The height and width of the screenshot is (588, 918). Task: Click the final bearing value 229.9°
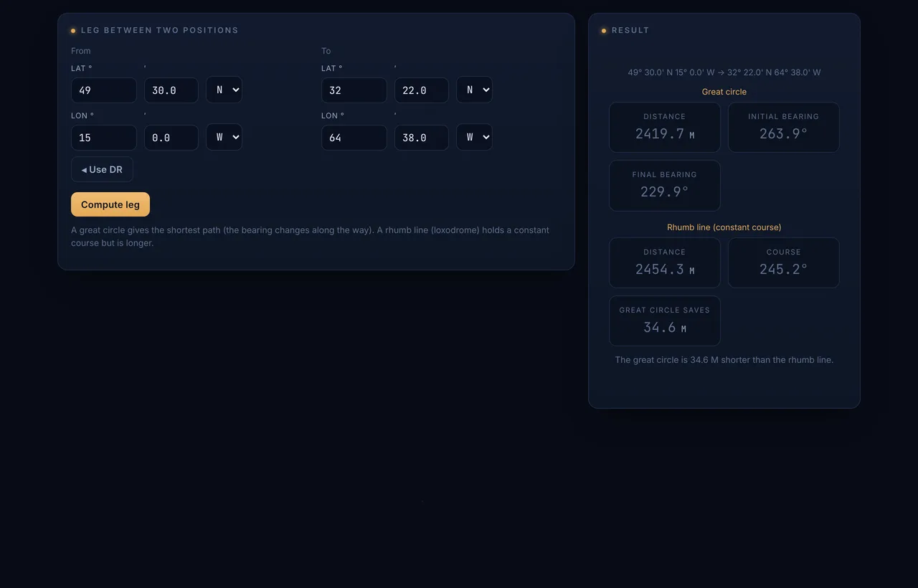[x=665, y=192]
